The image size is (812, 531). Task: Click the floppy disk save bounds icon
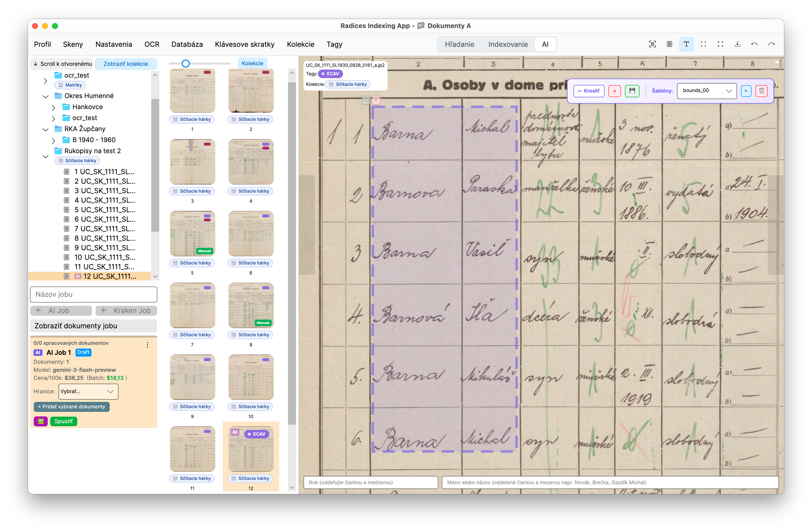632,91
